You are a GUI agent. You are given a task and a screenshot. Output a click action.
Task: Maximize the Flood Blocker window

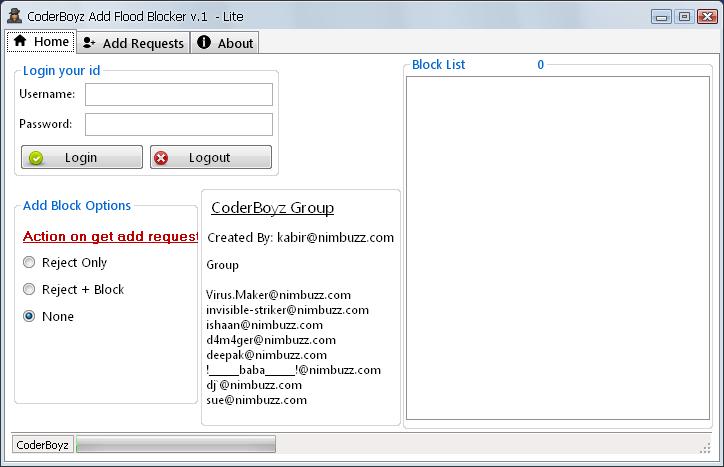[x=684, y=16]
